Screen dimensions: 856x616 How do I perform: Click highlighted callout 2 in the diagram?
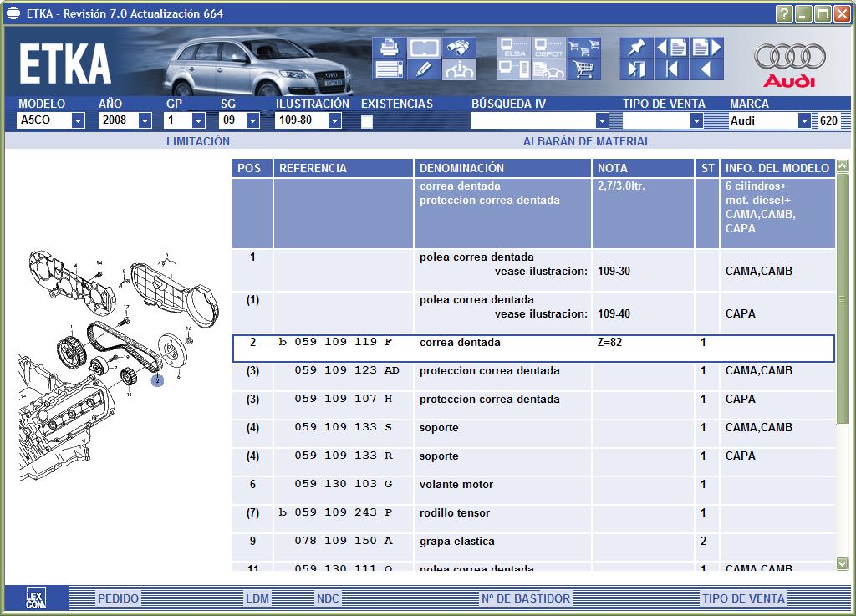[x=157, y=381]
